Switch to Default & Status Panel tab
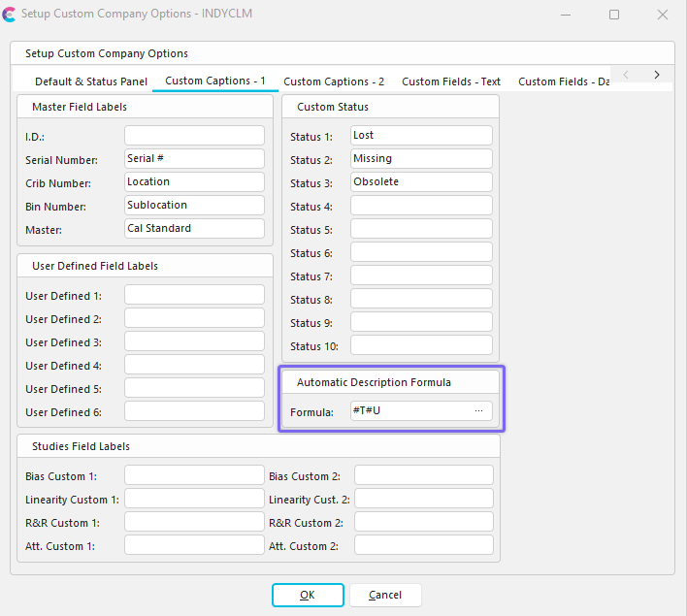 (x=91, y=81)
